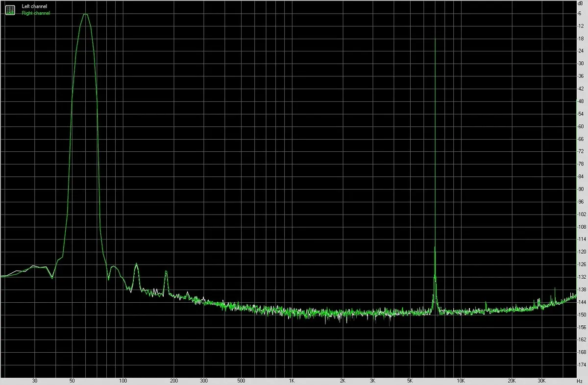Click the -132 dB scale label
The image size is (588, 385).
click(582, 277)
